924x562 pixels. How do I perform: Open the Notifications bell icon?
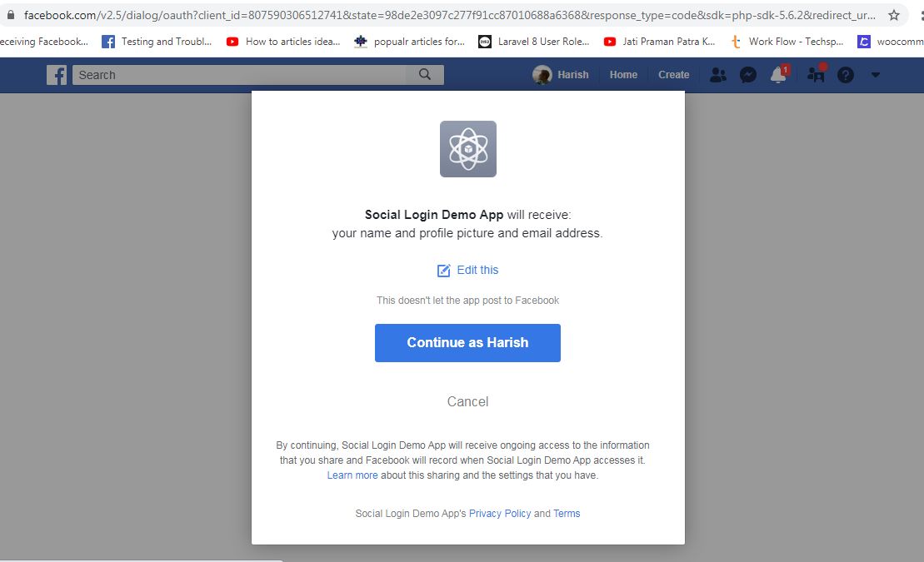[x=778, y=75]
